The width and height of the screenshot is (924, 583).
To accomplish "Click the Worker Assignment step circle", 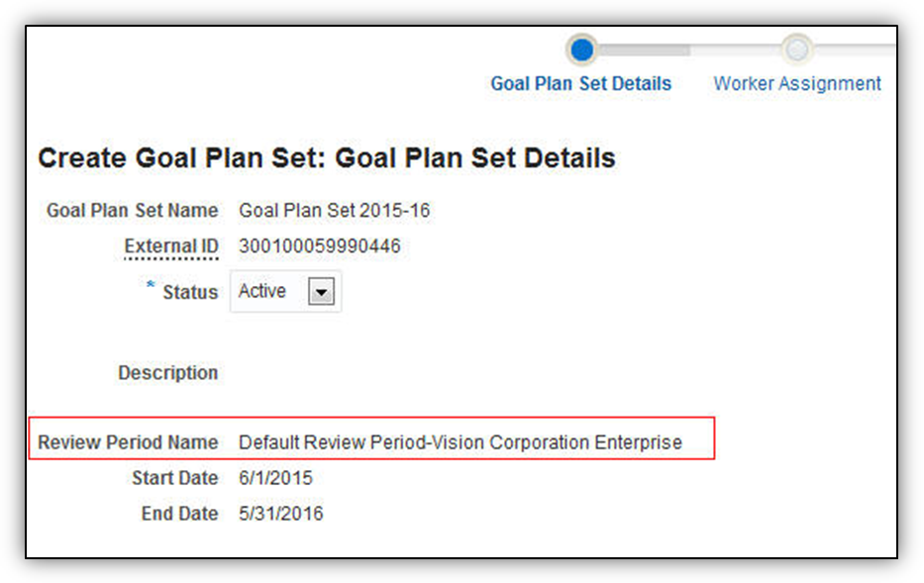I will point(797,49).
